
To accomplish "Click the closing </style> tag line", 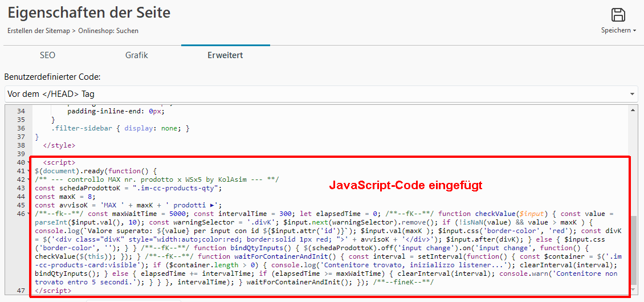I will pos(60,145).
